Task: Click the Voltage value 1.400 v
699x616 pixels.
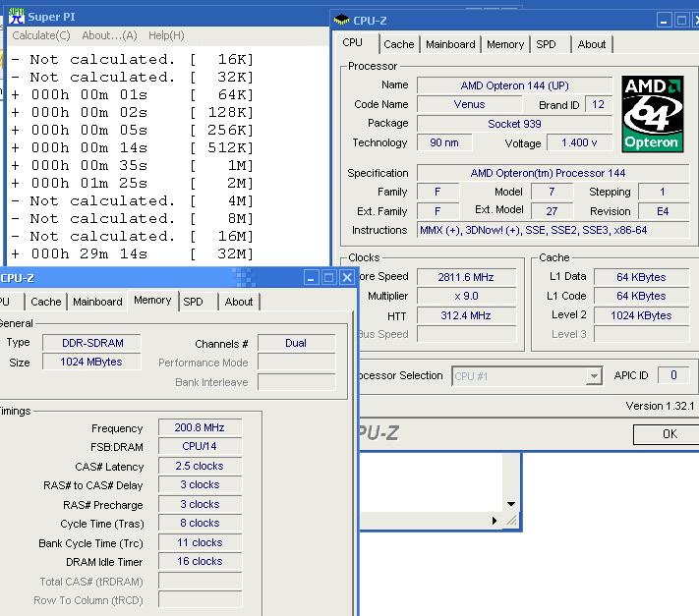Action: [579, 143]
